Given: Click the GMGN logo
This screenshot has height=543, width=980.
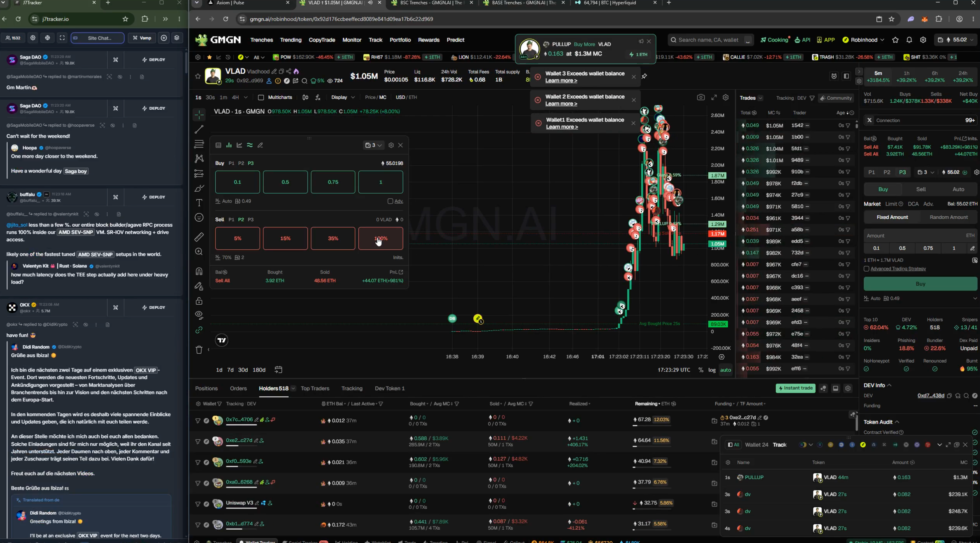Looking at the screenshot, I should tap(218, 40).
